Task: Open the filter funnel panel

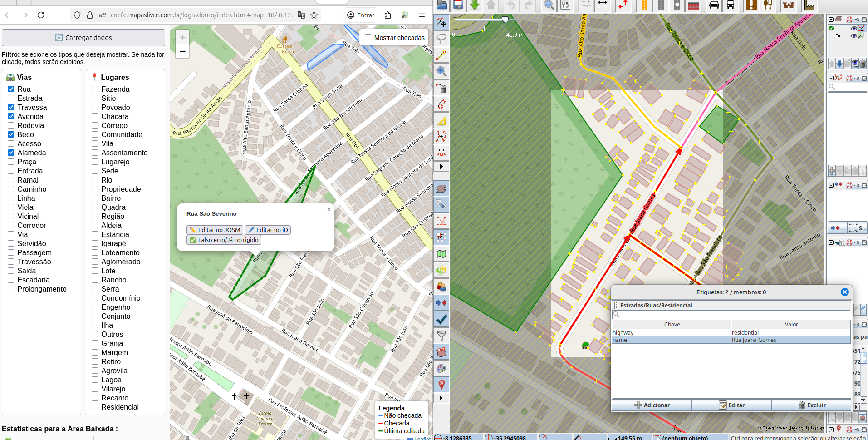Action: 441,336
